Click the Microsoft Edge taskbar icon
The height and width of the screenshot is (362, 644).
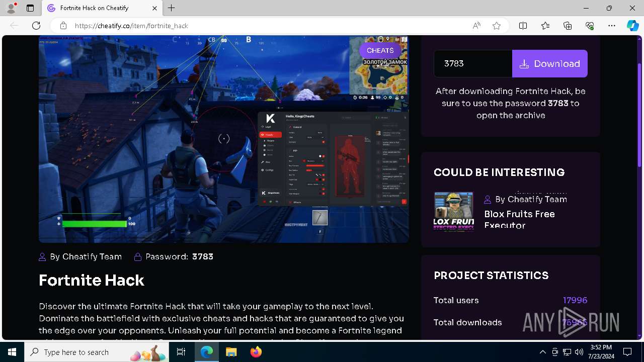coord(207,352)
